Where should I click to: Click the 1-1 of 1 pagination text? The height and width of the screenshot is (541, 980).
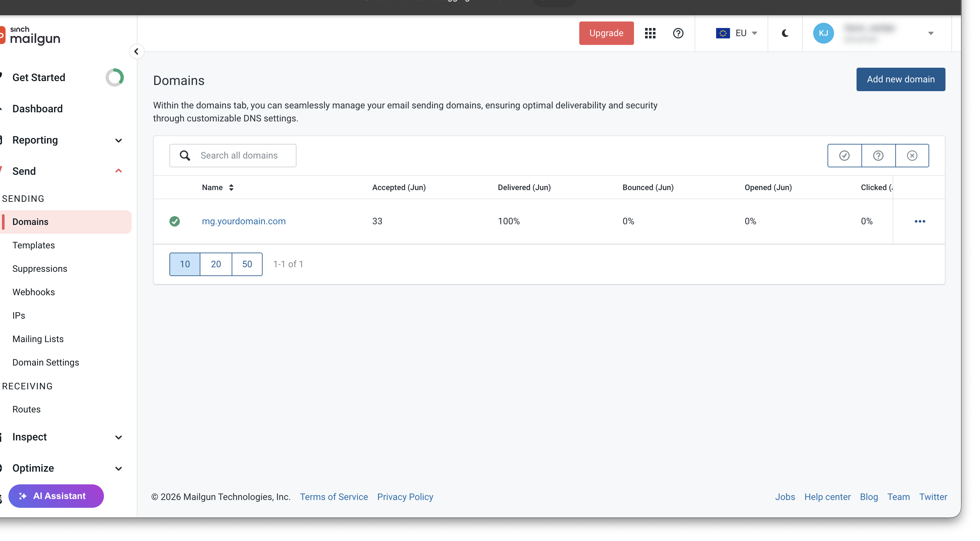coord(288,264)
